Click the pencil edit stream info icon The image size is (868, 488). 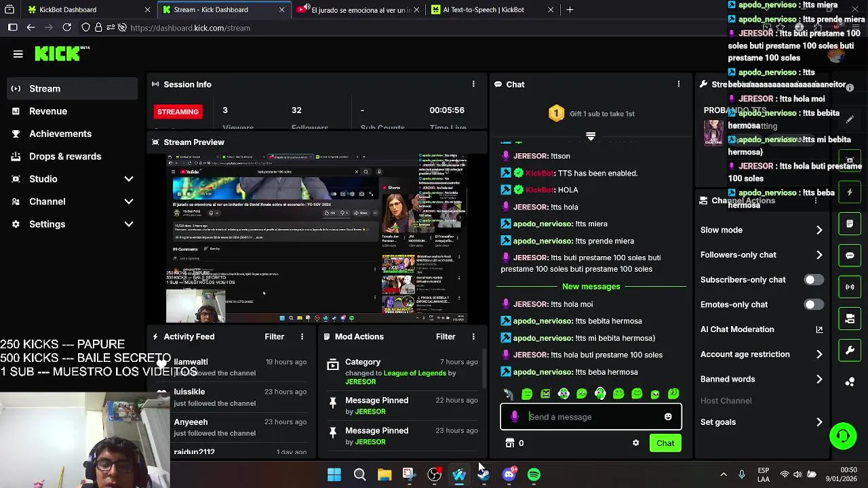(850, 119)
